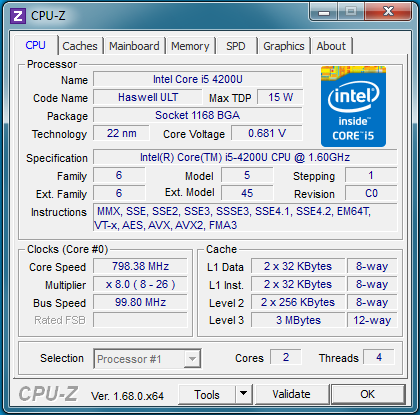
Task: Click the Validate button
Action: [291, 394]
